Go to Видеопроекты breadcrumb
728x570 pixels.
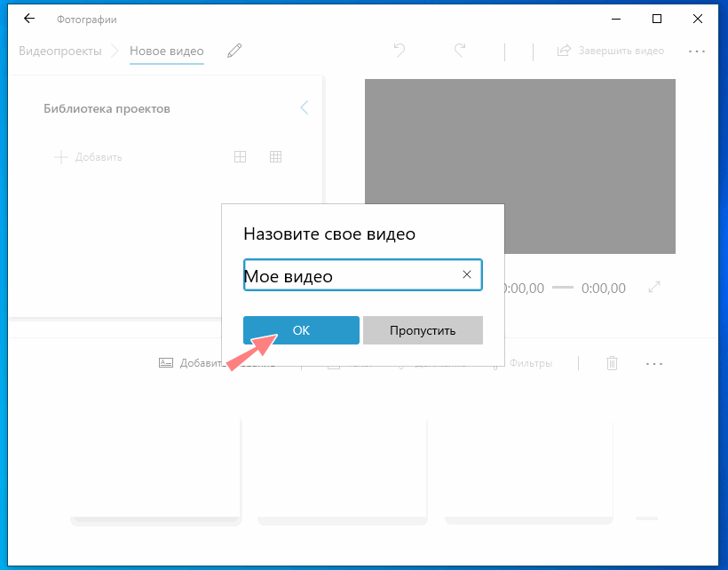click(59, 51)
